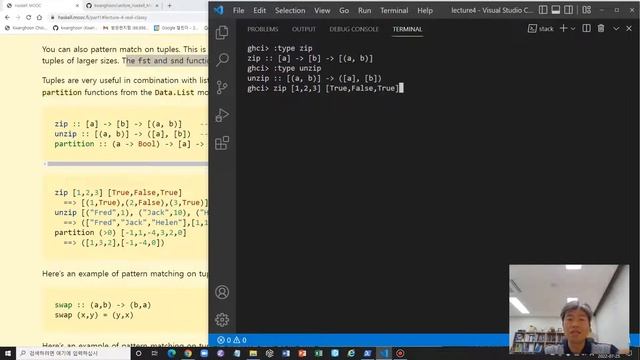The image size is (640, 360).
Task: Open the Edit menu
Action: [259, 11]
